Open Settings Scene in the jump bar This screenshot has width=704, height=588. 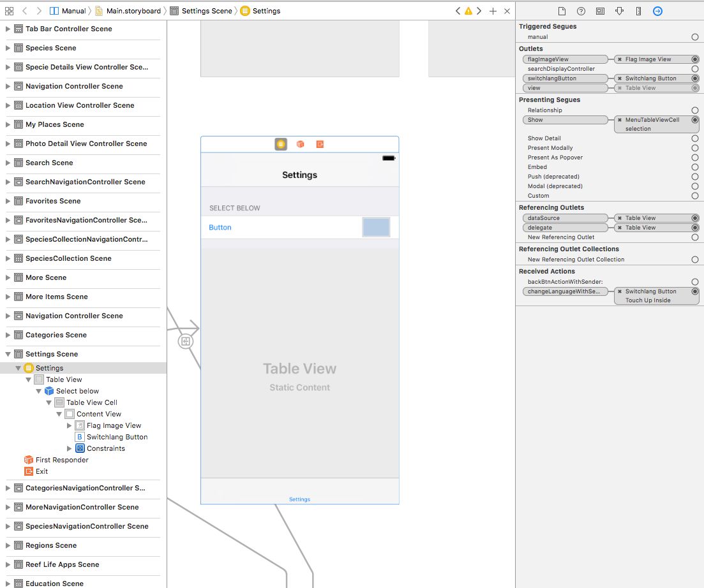202,11
